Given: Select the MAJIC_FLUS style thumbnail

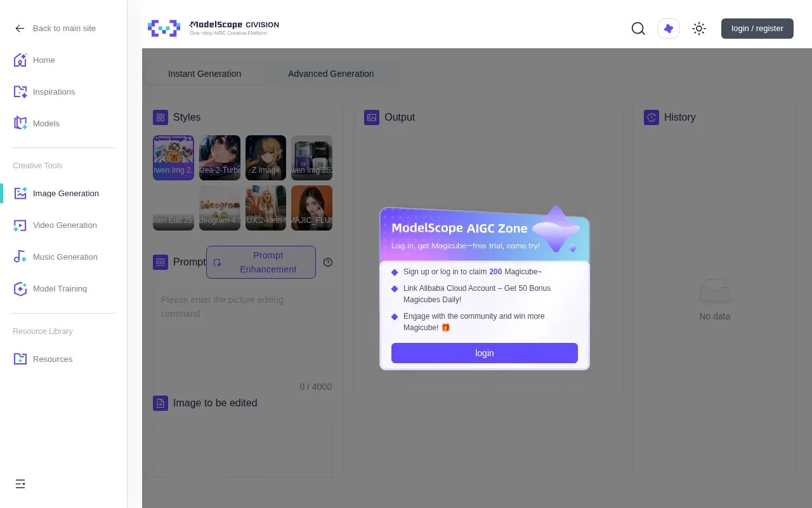Looking at the screenshot, I should coord(311,208).
